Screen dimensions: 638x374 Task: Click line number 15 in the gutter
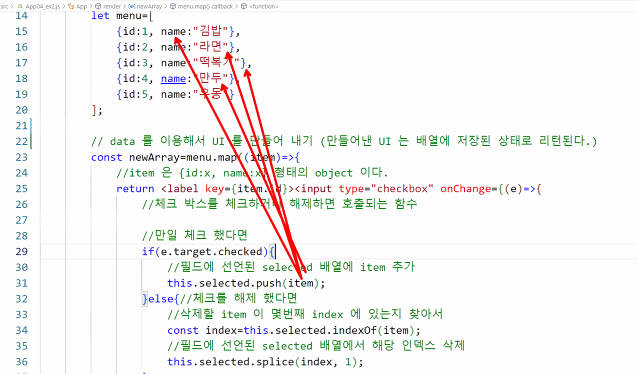coord(22,31)
